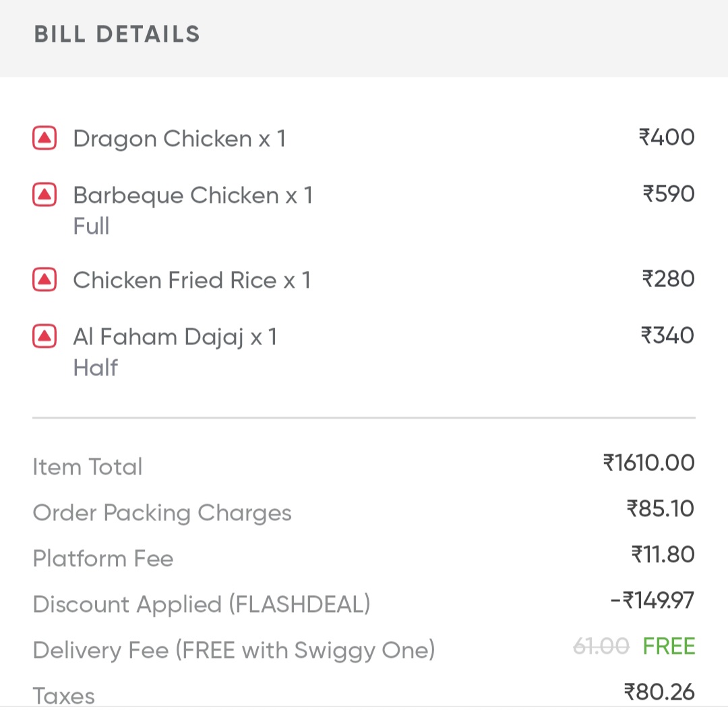728x728 pixels.
Task: Click the green FREE delivery text
Action: [669, 646]
